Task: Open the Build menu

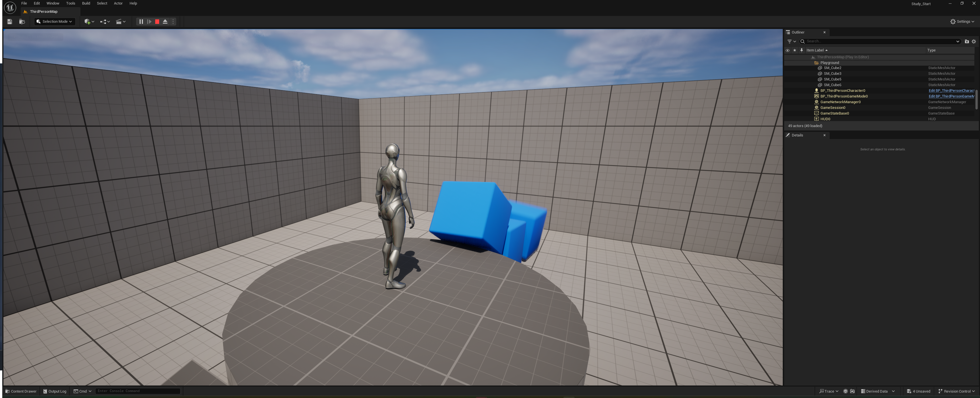Action: (86, 3)
